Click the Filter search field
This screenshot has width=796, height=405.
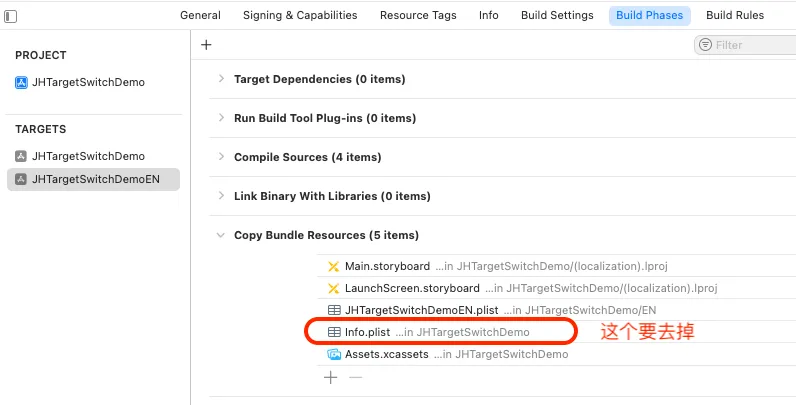[x=752, y=45]
